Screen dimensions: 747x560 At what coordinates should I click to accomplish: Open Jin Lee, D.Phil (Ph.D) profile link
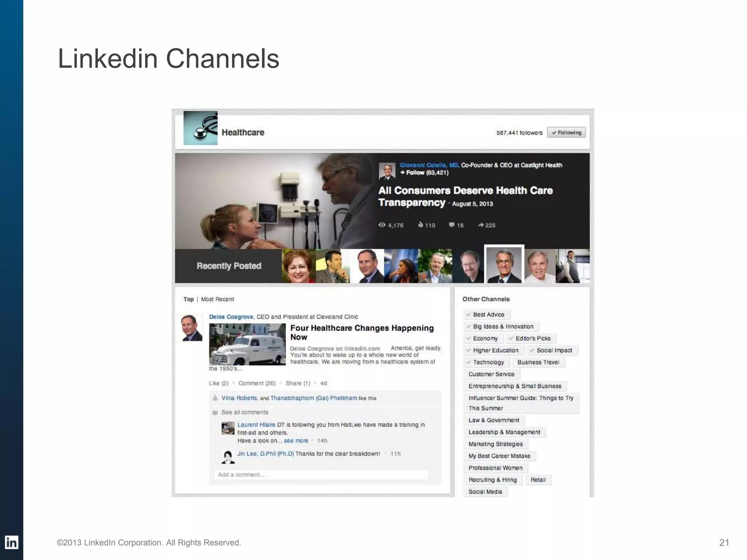click(x=266, y=454)
